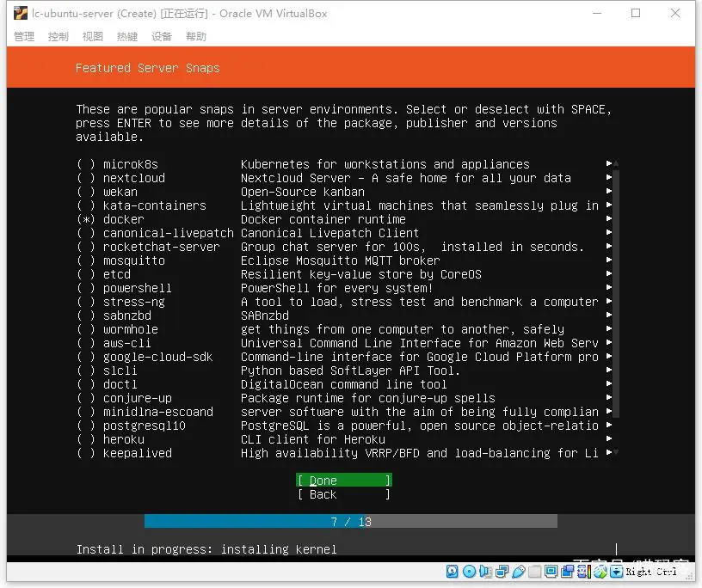Open details arrow on slcli row
The width and height of the screenshot is (702, 588).
pos(609,370)
